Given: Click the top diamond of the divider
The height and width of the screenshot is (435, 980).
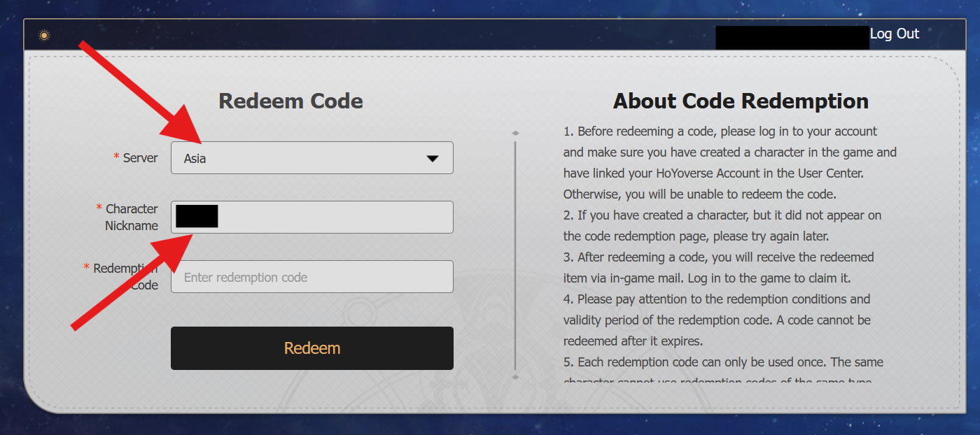Looking at the screenshot, I should pyautogui.click(x=516, y=132).
